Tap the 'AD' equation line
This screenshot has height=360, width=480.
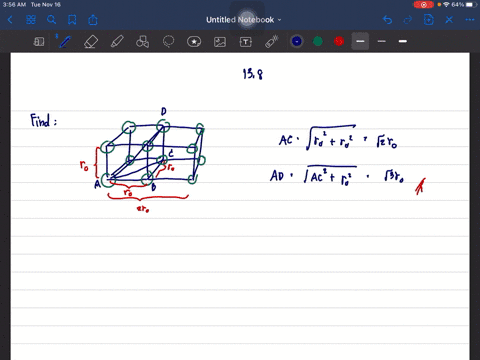pyautogui.click(x=337, y=175)
